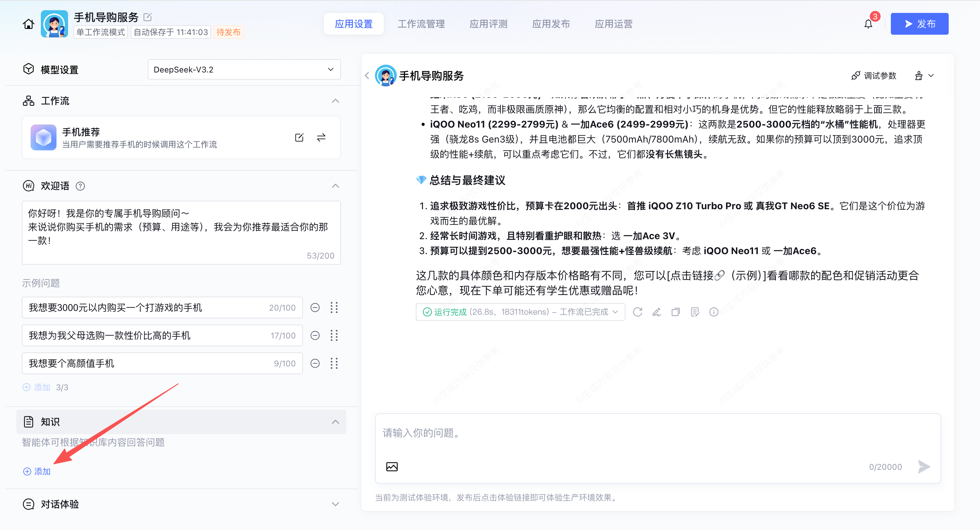Screen dimensions: 980x530
Task: Remove the 高颜值手机 example question
Action: [315, 363]
